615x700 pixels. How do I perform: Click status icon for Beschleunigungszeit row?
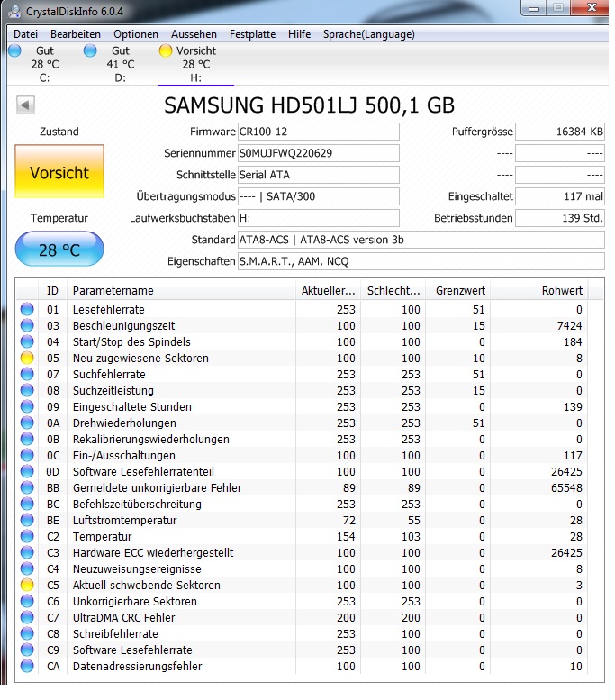point(27,325)
